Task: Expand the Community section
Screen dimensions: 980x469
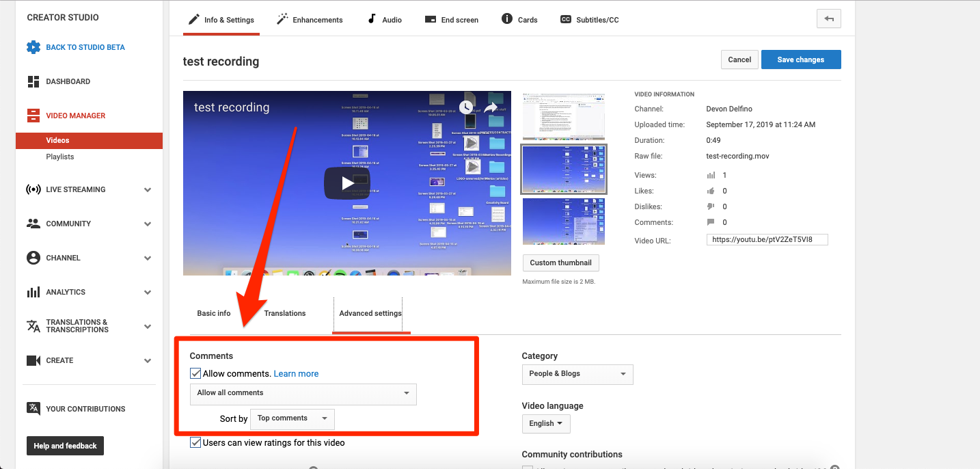Action: tap(148, 224)
